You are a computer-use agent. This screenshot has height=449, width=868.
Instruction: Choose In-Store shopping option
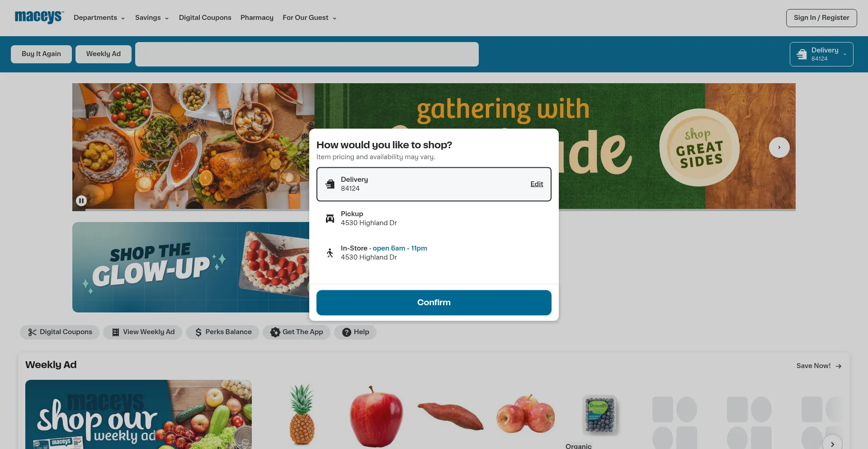[x=434, y=253]
